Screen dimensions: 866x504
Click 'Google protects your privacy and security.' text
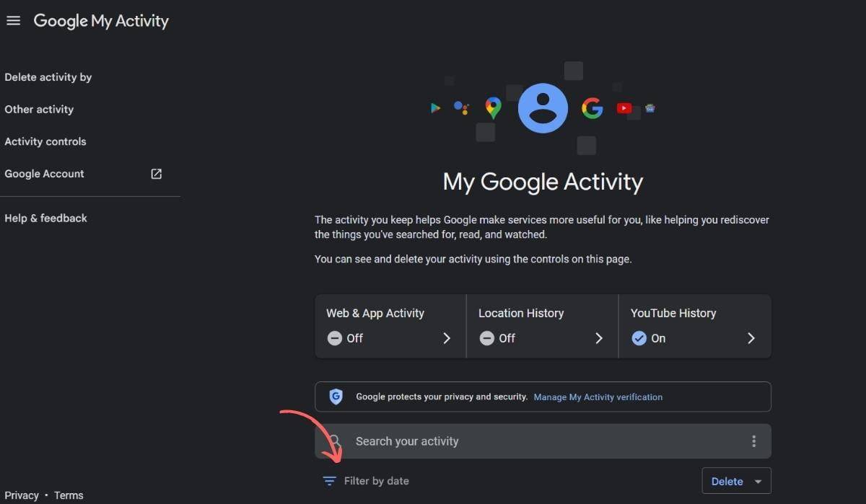[442, 397]
